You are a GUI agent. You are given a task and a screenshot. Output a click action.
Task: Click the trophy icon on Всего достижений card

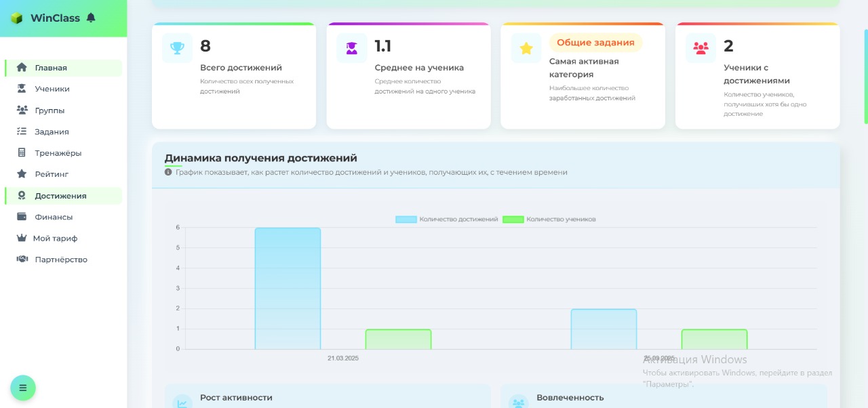178,48
